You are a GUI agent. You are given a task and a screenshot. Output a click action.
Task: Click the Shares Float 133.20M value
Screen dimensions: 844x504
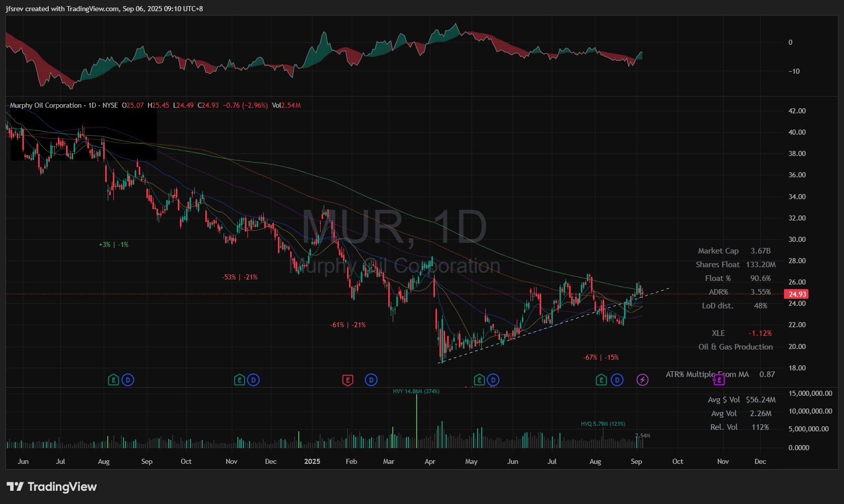coord(761,265)
